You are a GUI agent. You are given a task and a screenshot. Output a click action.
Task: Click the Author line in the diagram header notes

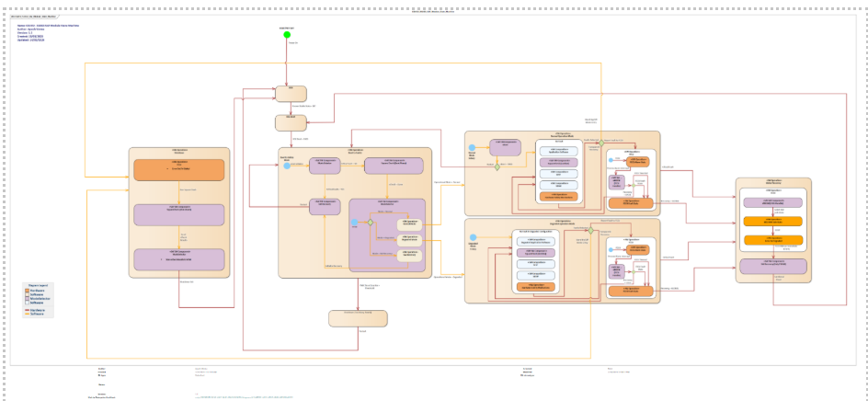coord(30,29)
